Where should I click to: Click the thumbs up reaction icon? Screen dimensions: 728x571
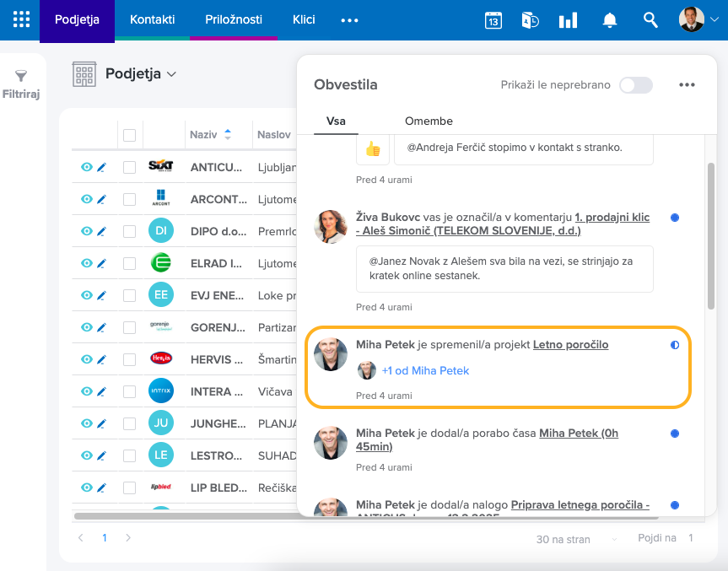372,148
